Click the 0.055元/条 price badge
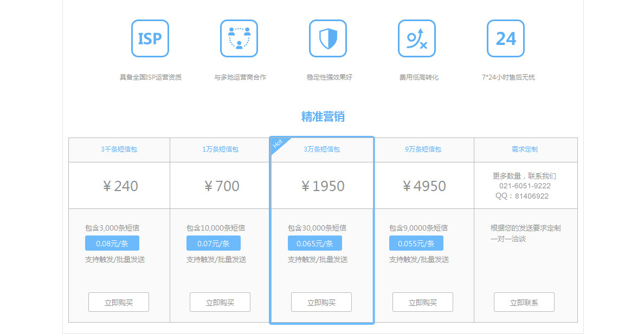644x334 pixels. point(416,243)
